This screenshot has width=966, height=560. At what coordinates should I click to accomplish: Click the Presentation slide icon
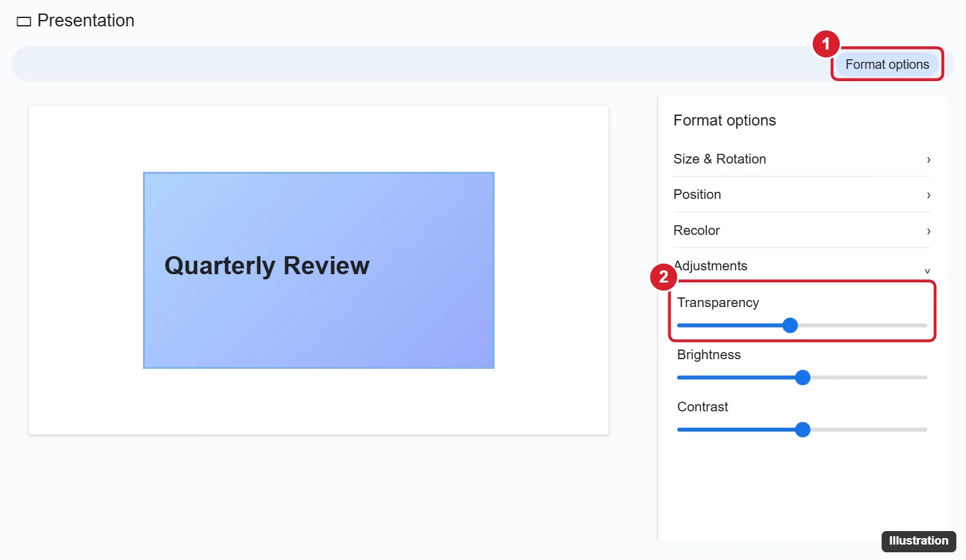coord(24,21)
